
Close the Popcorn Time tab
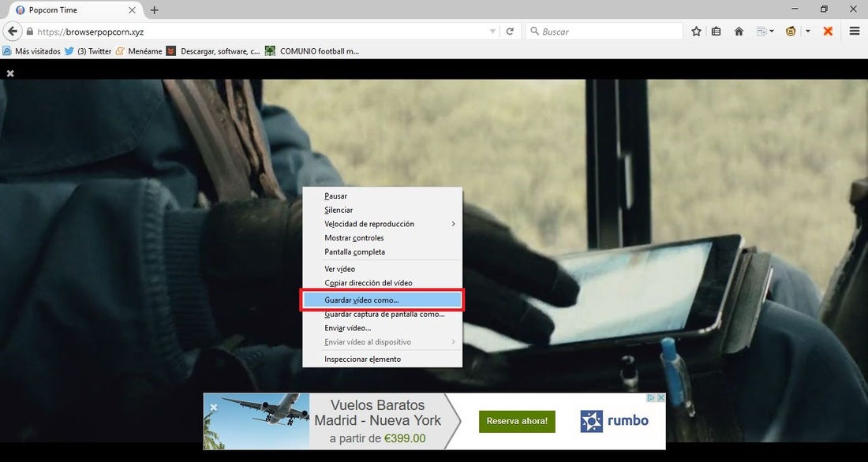[133, 10]
